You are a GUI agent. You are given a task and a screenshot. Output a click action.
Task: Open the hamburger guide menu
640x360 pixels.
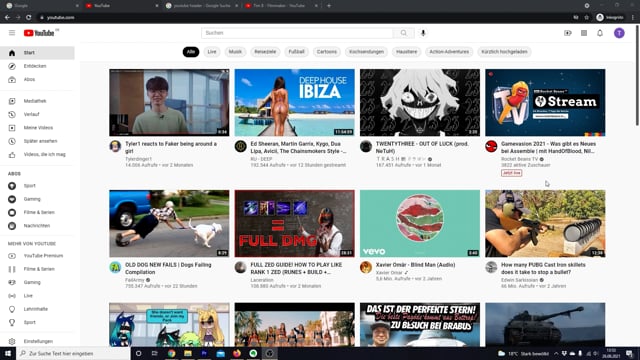click(12, 33)
